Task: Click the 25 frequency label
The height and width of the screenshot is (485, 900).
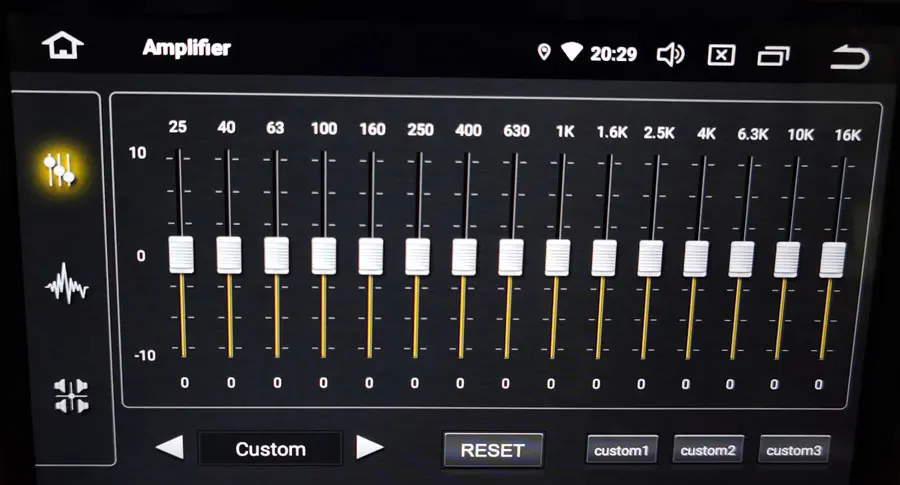Action: [177, 126]
